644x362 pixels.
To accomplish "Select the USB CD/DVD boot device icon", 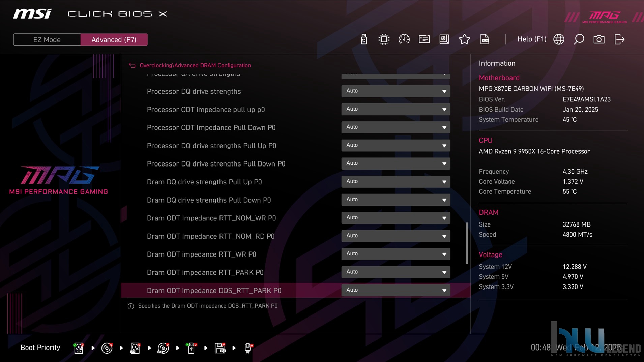I will click(x=163, y=348).
